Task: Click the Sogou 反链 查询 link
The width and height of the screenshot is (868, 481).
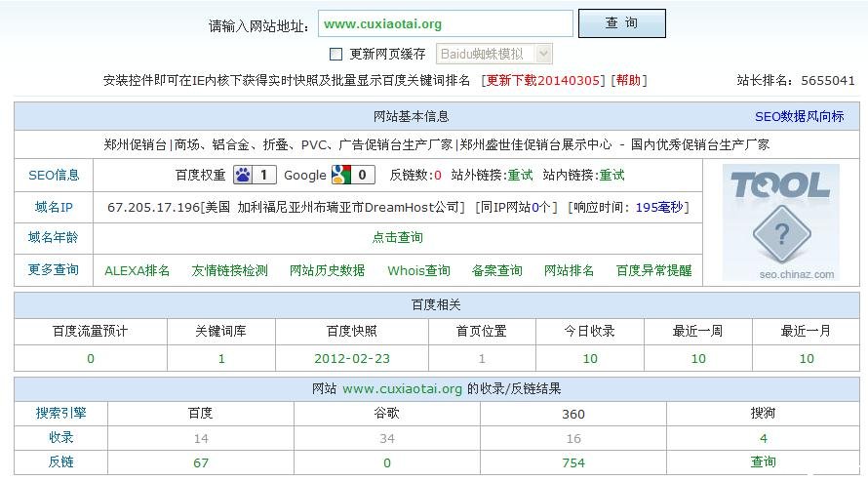Action: (x=764, y=461)
